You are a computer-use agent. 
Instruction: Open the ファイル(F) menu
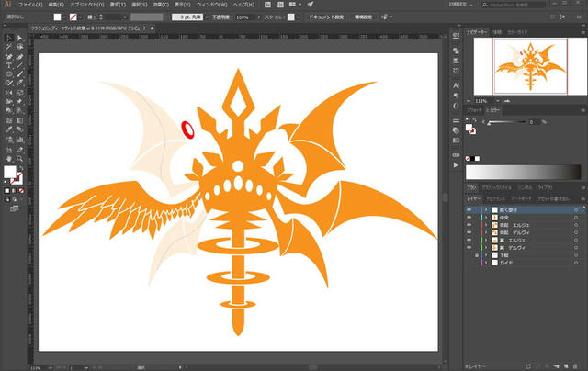click(x=30, y=5)
